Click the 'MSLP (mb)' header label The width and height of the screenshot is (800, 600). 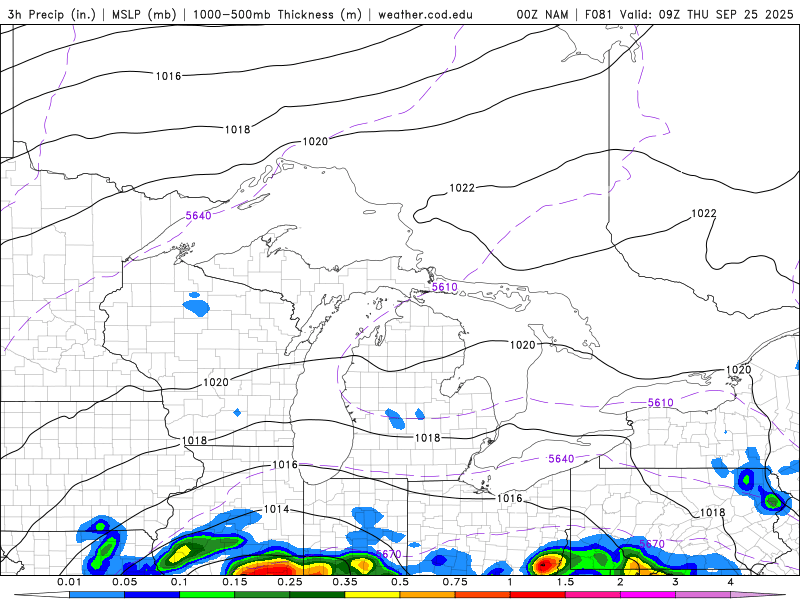coord(143,14)
